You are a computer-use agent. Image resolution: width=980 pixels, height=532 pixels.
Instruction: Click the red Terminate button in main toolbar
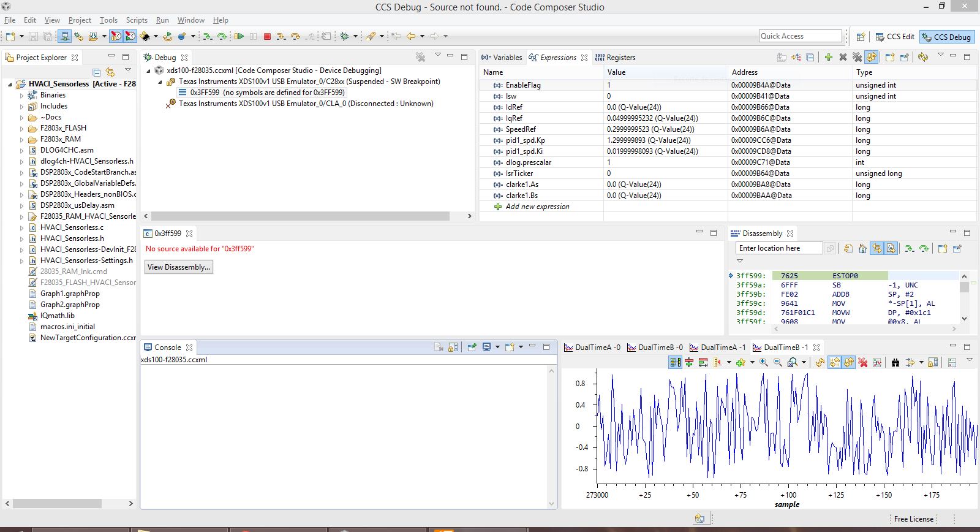click(267, 37)
